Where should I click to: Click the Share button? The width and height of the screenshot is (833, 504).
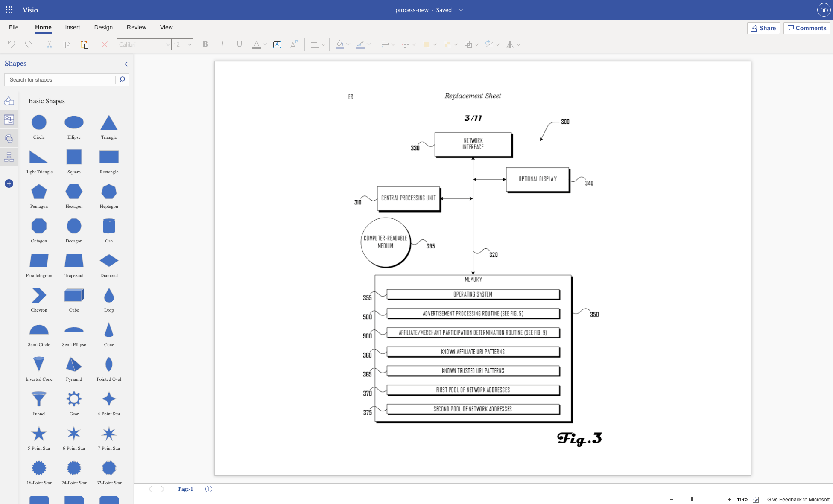pos(763,28)
